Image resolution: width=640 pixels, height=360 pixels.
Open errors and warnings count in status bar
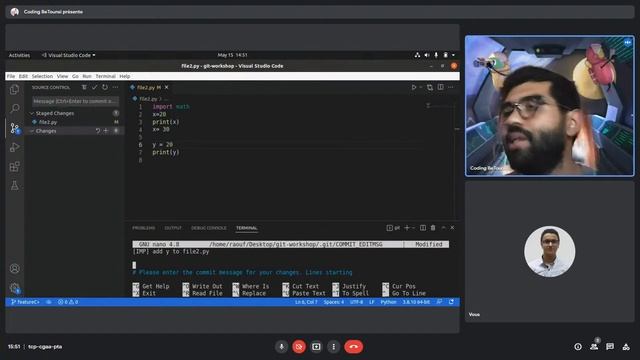[x=68, y=302]
